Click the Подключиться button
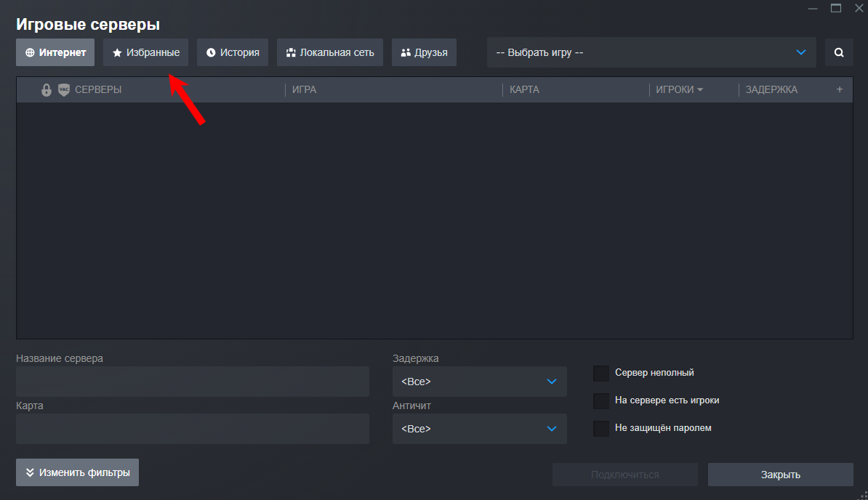The width and height of the screenshot is (868, 500). tap(625, 475)
